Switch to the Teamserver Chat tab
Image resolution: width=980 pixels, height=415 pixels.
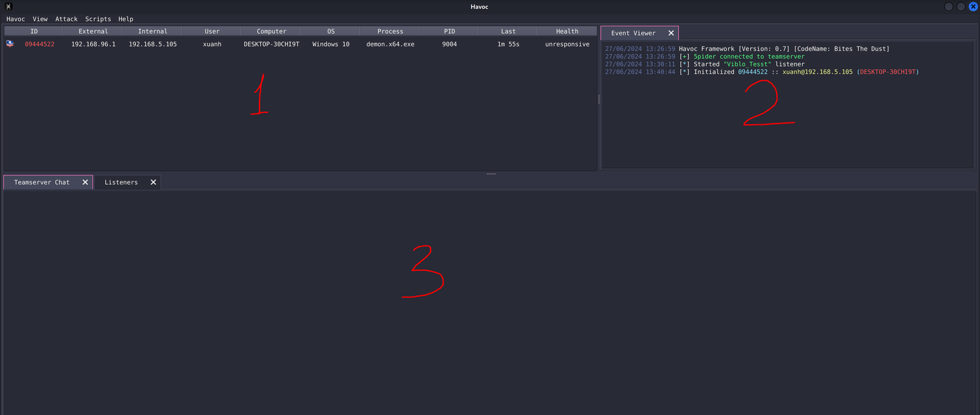tap(42, 183)
